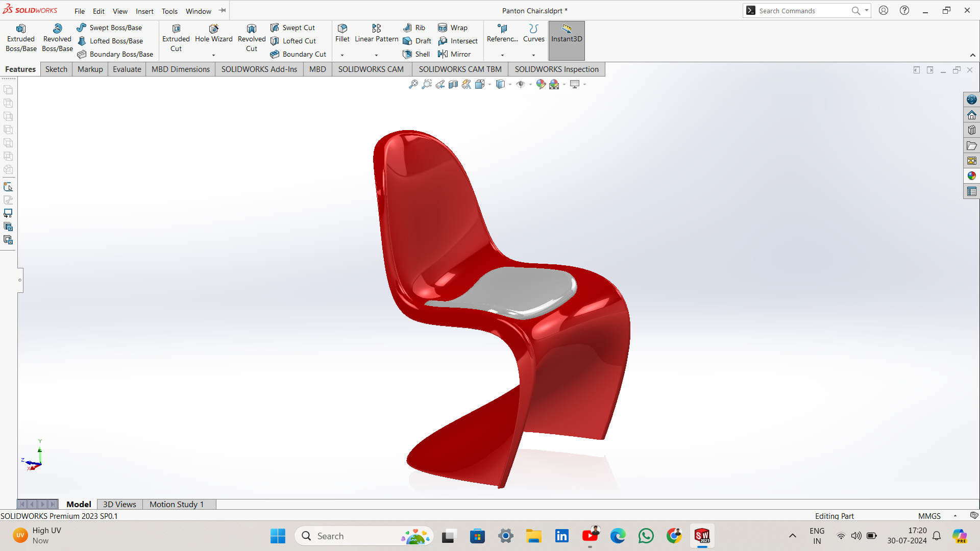Open File Explorer from taskbar

click(x=534, y=536)
